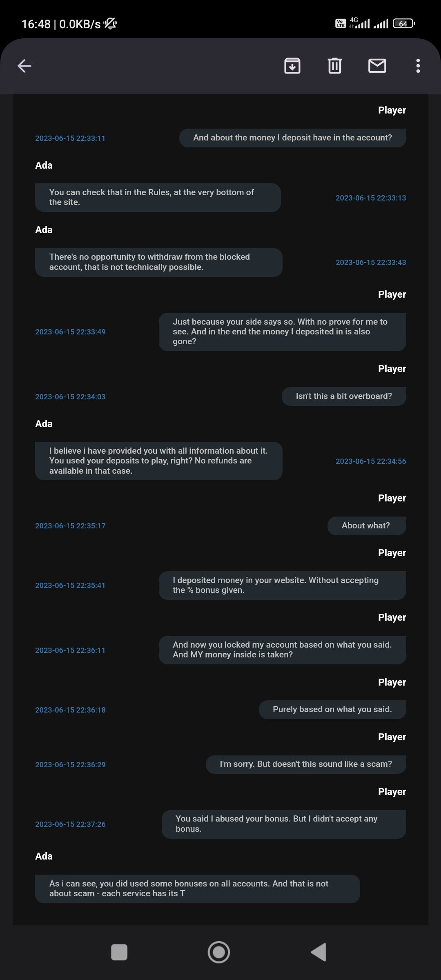Tap the "Purely based on what you said" bubble
This screenshot has height=980, width=441.
[332, 709]
